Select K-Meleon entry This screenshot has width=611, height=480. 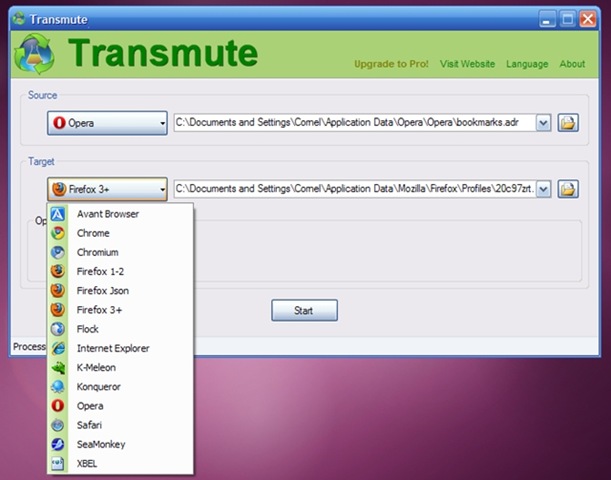(x=120, y=367)
